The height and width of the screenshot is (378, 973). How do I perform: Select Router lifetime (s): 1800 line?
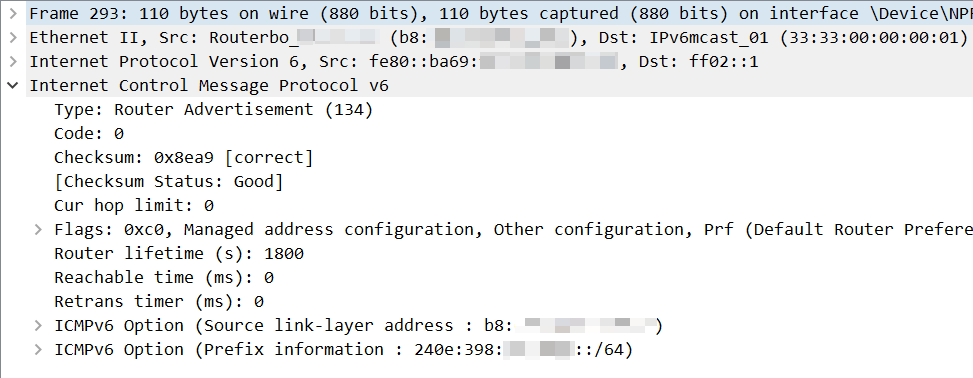coord(179,254)
